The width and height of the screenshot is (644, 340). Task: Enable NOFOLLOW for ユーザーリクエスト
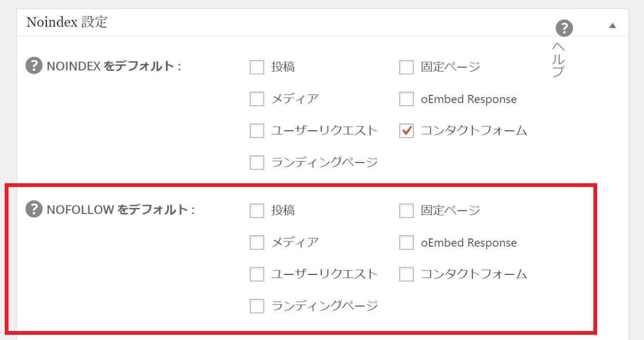[x=257, y=274]
